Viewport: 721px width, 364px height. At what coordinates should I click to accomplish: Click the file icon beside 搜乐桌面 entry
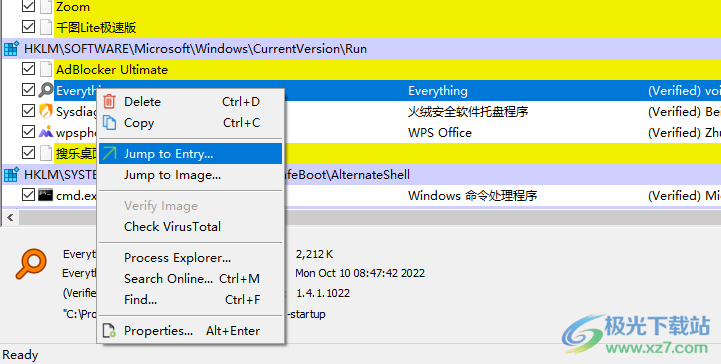pos(46,153)
